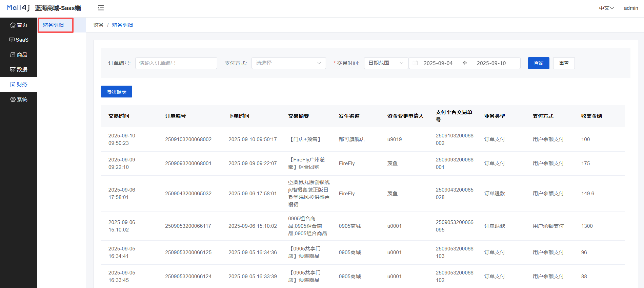Click order number 2509103200068002
The width and height of the screenshot is (644, 288).
[x=188, y=139]
